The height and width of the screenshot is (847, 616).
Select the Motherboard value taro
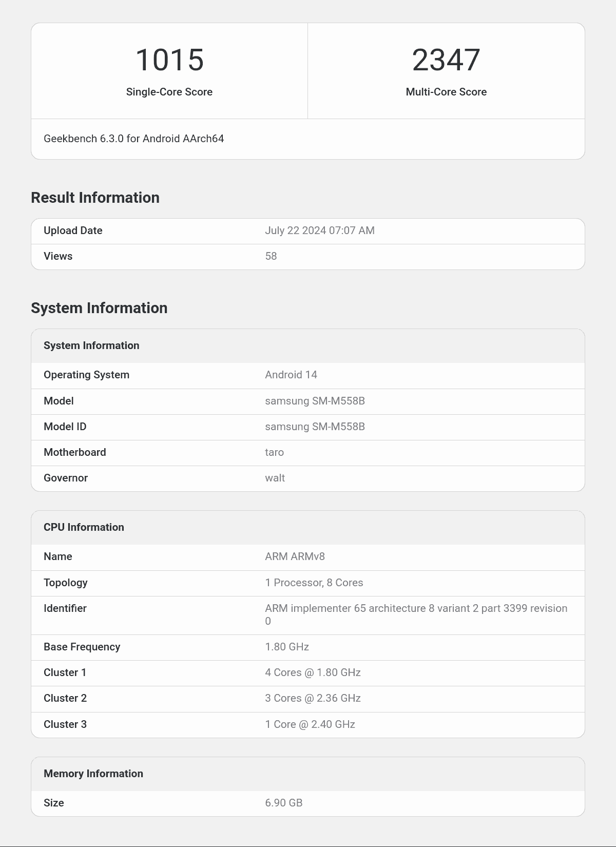[x=274, y=452]
